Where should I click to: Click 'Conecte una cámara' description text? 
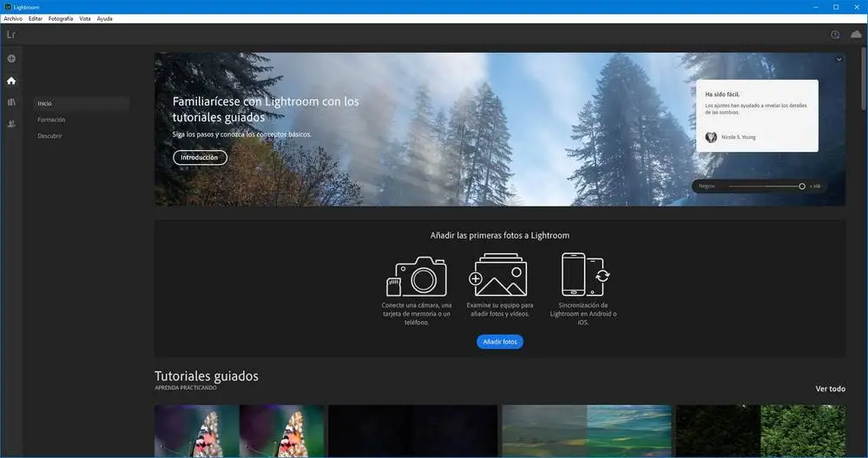point(417,314)
